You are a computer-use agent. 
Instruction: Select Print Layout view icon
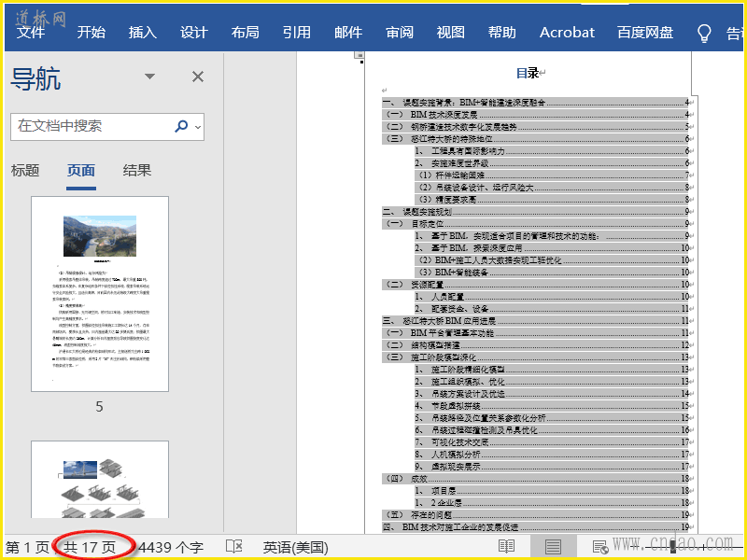click(x=553, y=546)
